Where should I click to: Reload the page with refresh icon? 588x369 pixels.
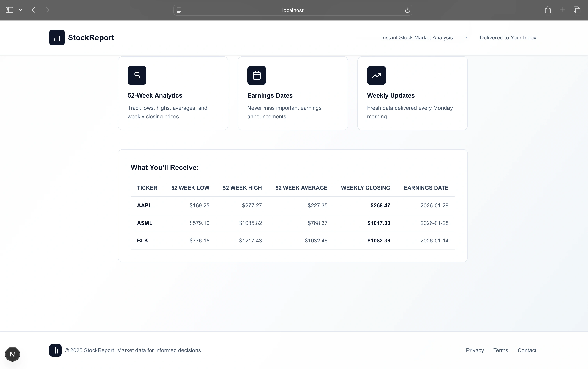407,10
